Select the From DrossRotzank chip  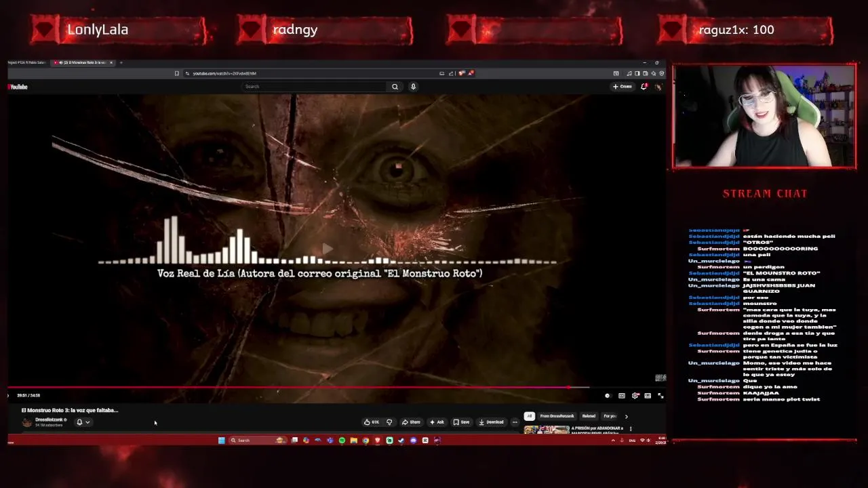(x=557, y=416)
